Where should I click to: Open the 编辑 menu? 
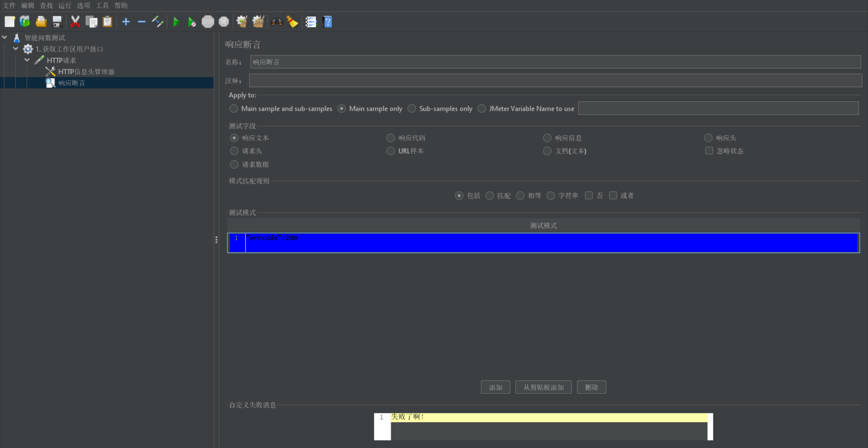28,5
